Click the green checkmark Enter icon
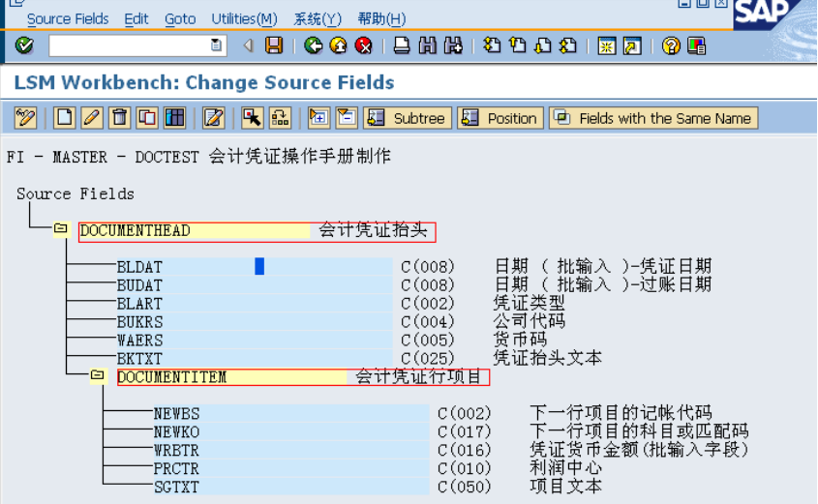Screen dimensions: 818x504 [24, 45]
